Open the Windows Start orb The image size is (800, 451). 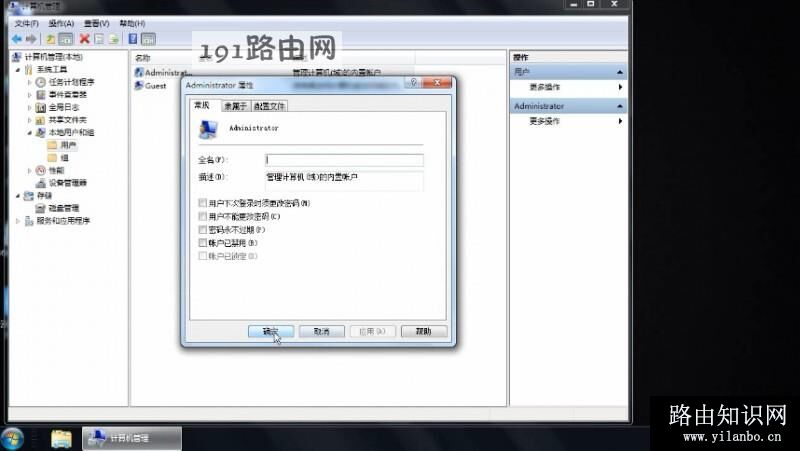pyautogui.click(x=12, y=439)
